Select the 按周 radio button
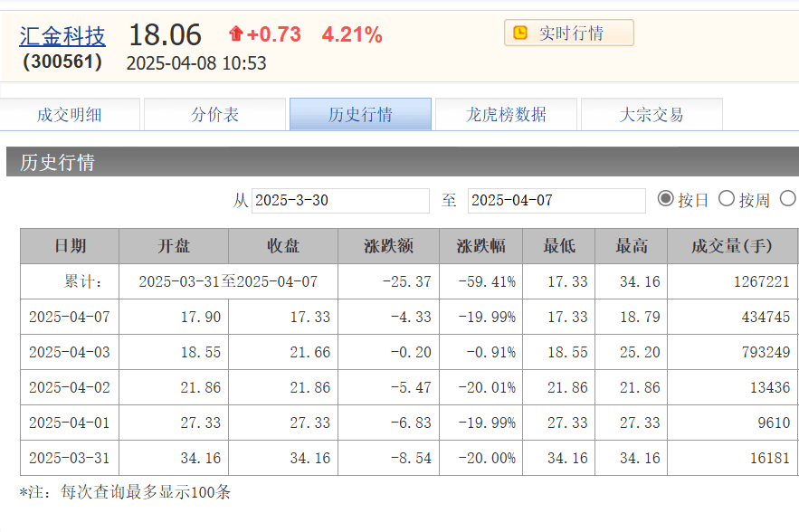The width and height of the screenshot is (799, 532). pos(727,198)
